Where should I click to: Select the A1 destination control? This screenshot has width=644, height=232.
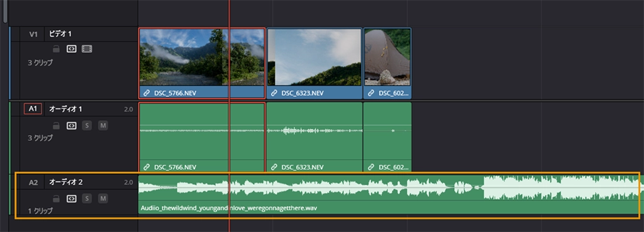(x=33, y=109)
